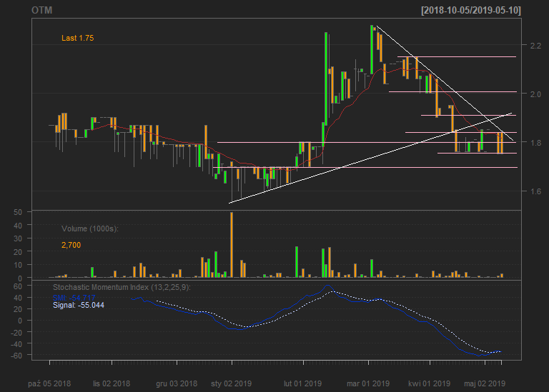Click the volume value 2,700

tap(71, 245)
